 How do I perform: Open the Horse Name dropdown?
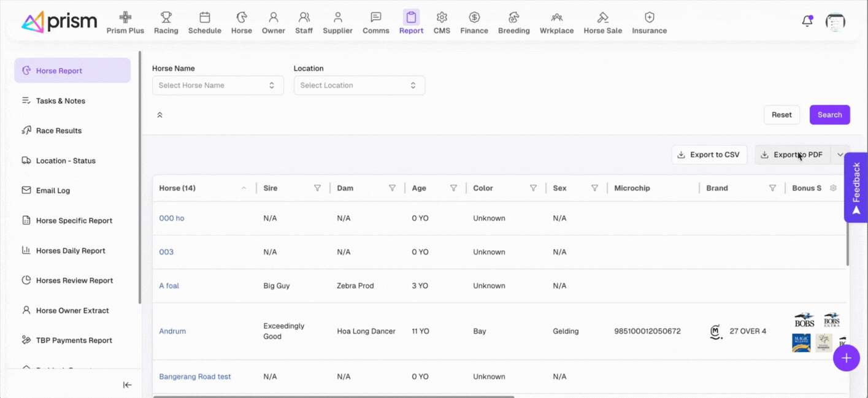tap(218, 85)
